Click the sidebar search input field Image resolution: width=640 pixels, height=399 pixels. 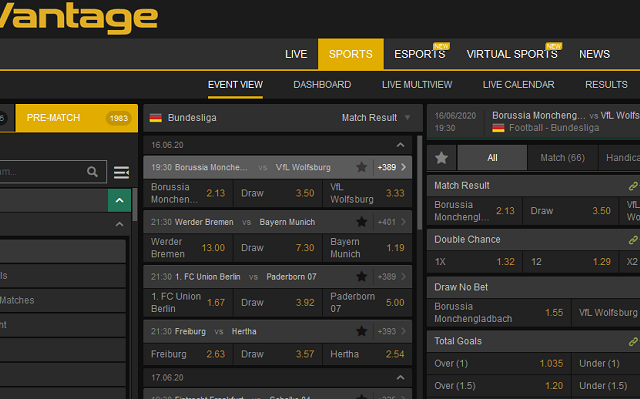41,172
